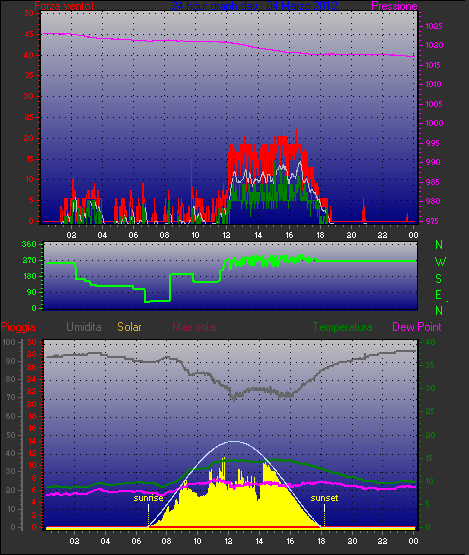
Task: Click the 1025 pressure scale value
Action: [434, 26]
